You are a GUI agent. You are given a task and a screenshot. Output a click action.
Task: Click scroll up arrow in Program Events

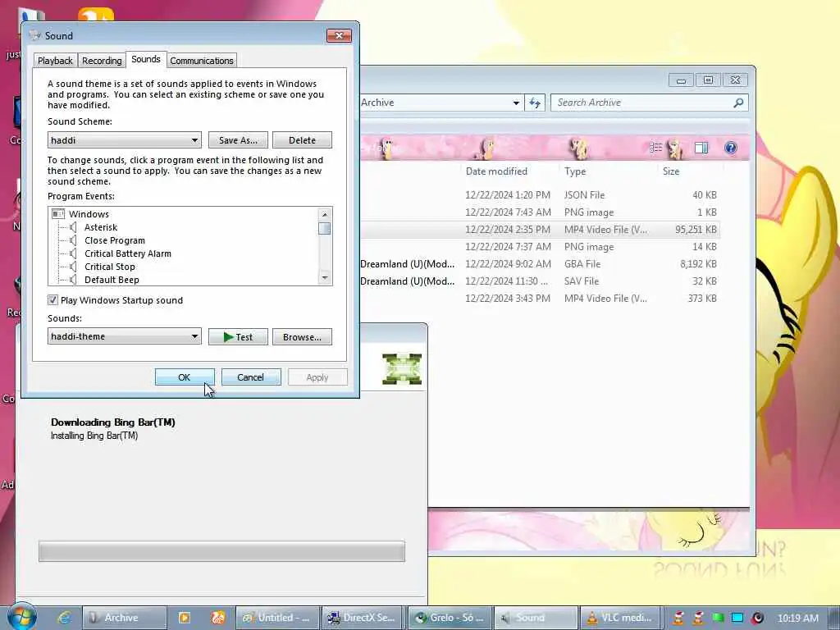325,214
